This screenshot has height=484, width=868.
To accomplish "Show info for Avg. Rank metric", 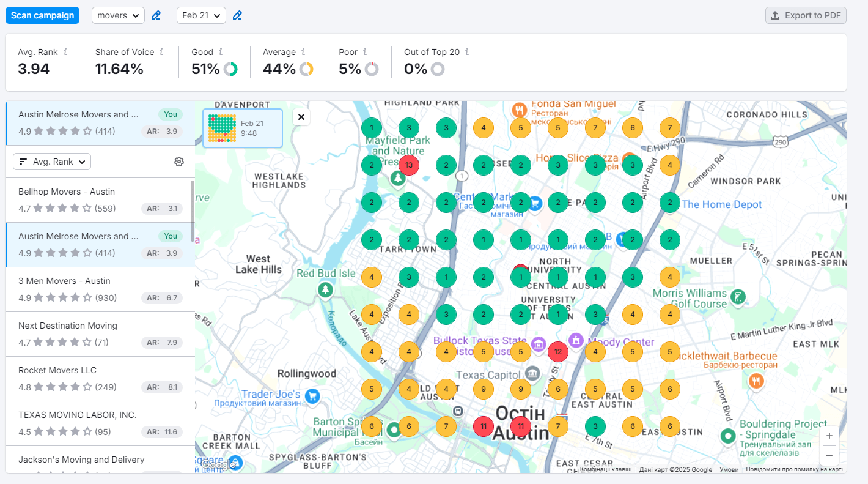I will click(65, 52).
